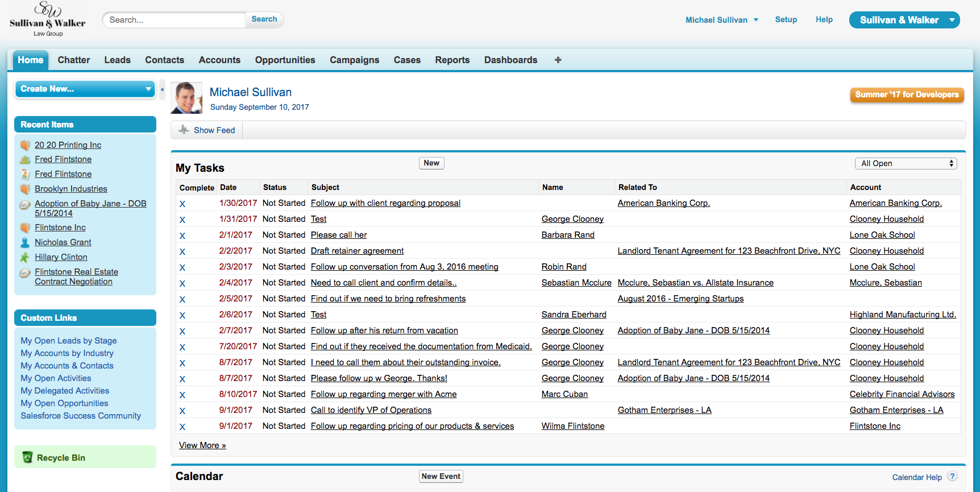Open the Leads tab
Screen dimensions: 980x492
(x=117, y=60)
